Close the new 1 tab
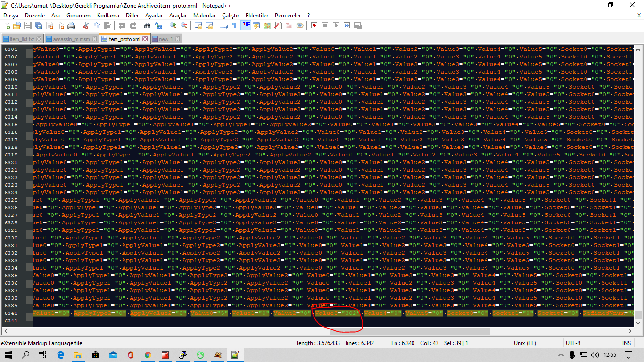The image size is (644, 362). tap(178, 39)
